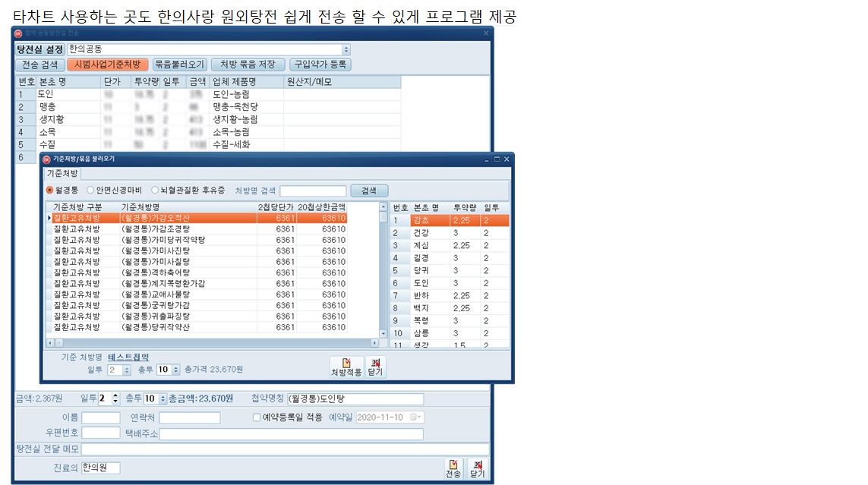868x485 pixels.
Task: Click the 처방적용 icon button
Action: tap(346, 367)
